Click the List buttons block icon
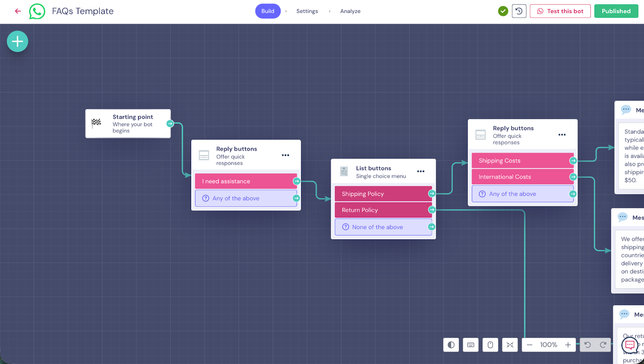644x364 pixels. click(x=344, y=171)
